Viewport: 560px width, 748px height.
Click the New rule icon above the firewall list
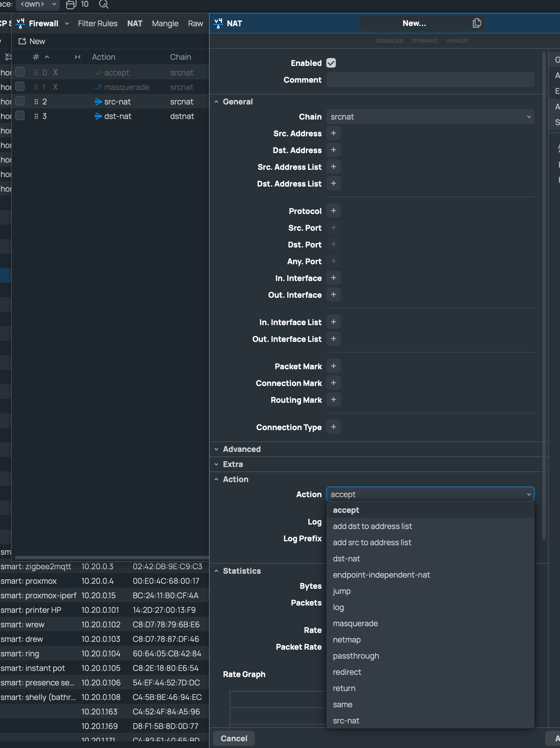click(22, 41)
